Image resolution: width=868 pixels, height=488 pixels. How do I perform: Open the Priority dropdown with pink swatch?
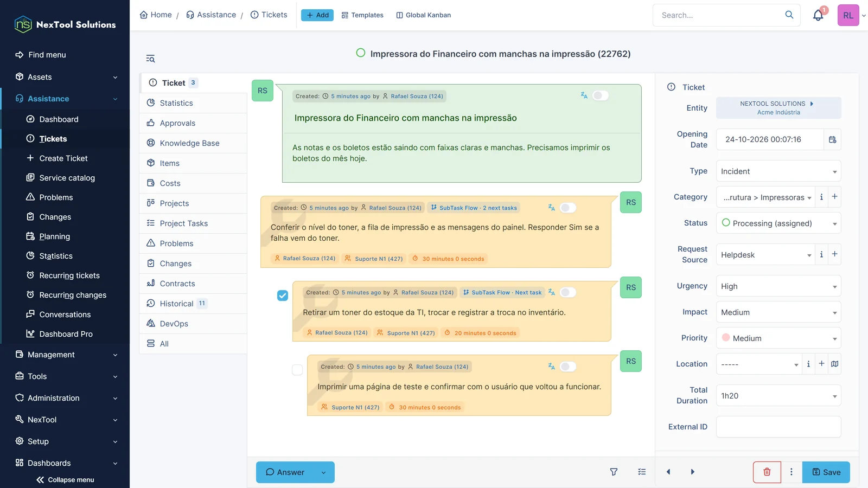778,338
